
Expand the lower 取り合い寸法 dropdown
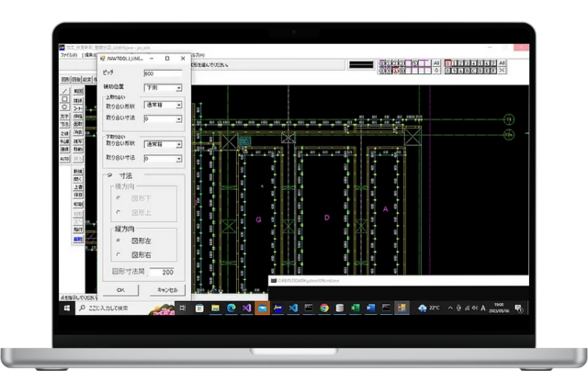pos(177,158)
